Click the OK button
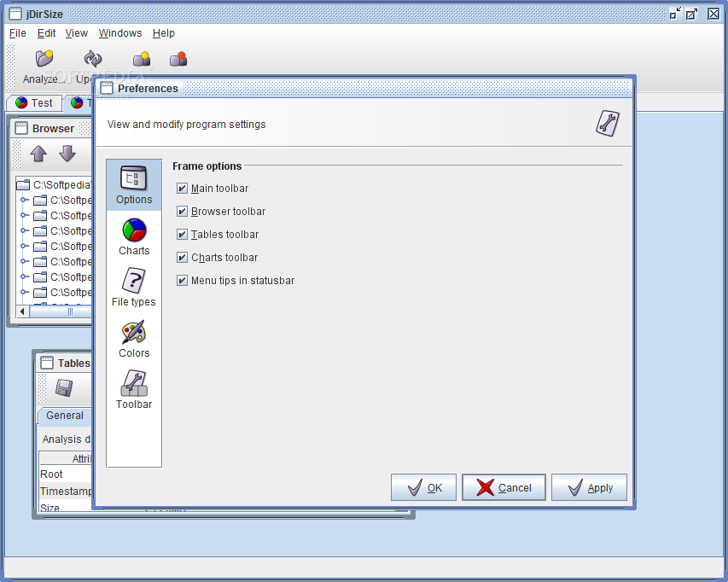The width and height of the screenshot is (728, 582). (x=423, y=487)
